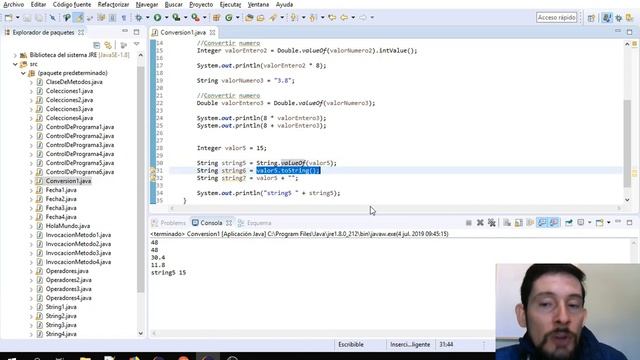The image size is (640, 360).
Task: Open dropdown arrow next to New button
Action: coord(17,18)
